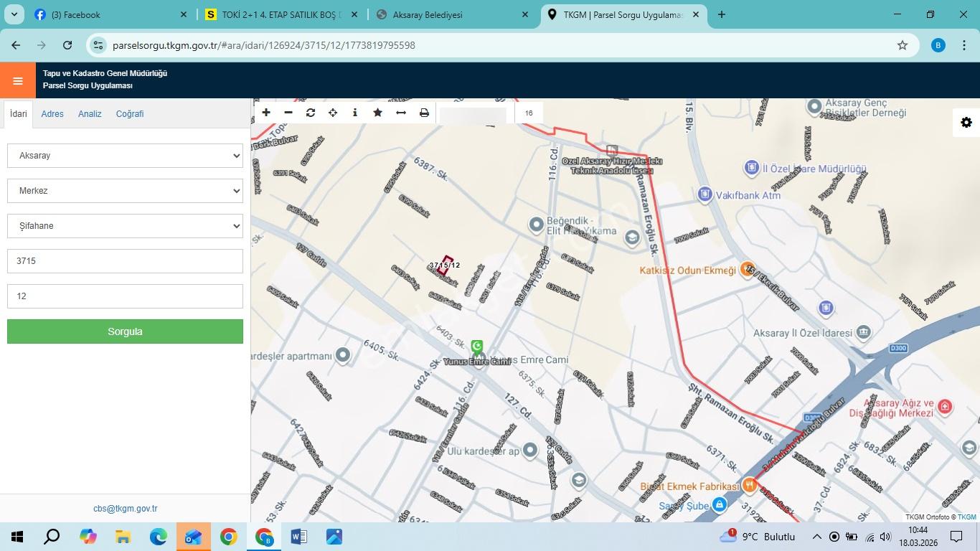The width and height of the screenshot is (980, 551).
Task: Open a new browser tab
Action: click(x=721, y=14)
